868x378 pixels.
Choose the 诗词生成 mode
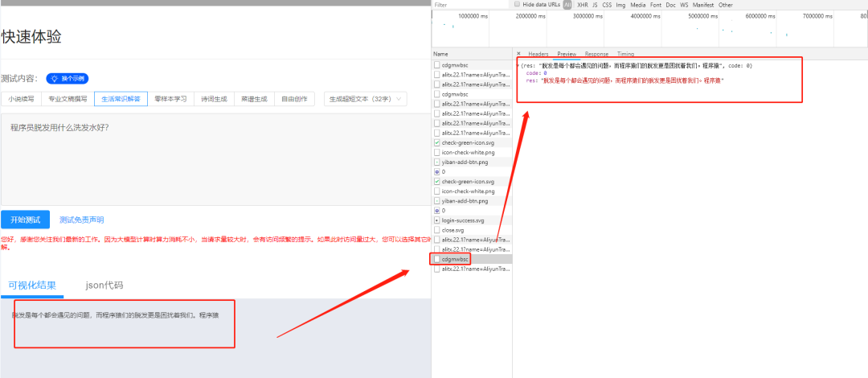point(214,99)
